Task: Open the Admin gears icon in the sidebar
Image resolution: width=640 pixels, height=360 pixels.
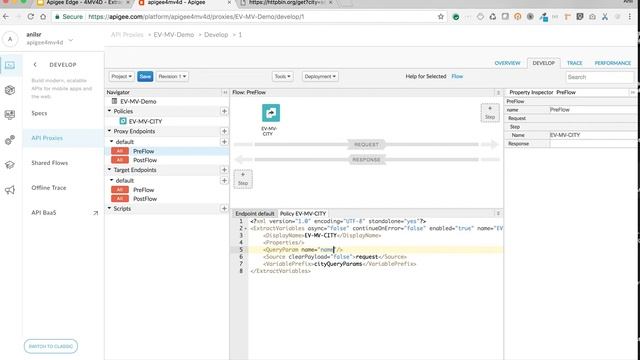Action: click(10, 140)
